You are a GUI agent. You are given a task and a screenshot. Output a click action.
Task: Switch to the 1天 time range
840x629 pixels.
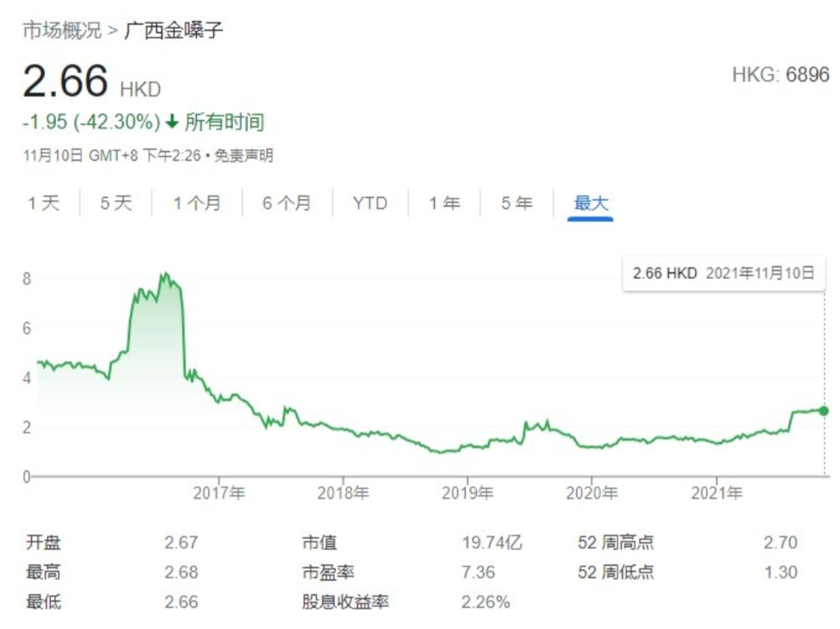pos(47,204)
